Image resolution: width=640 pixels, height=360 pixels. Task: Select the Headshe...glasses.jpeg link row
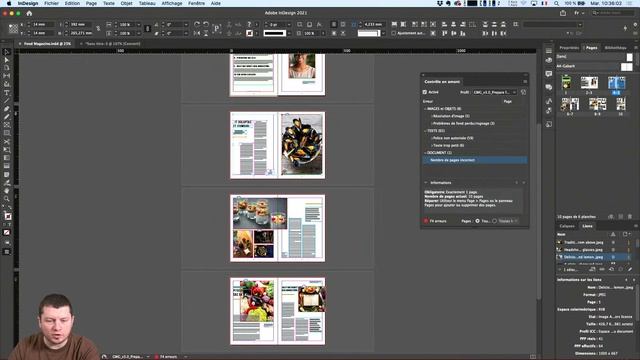[x=592, y=250]
